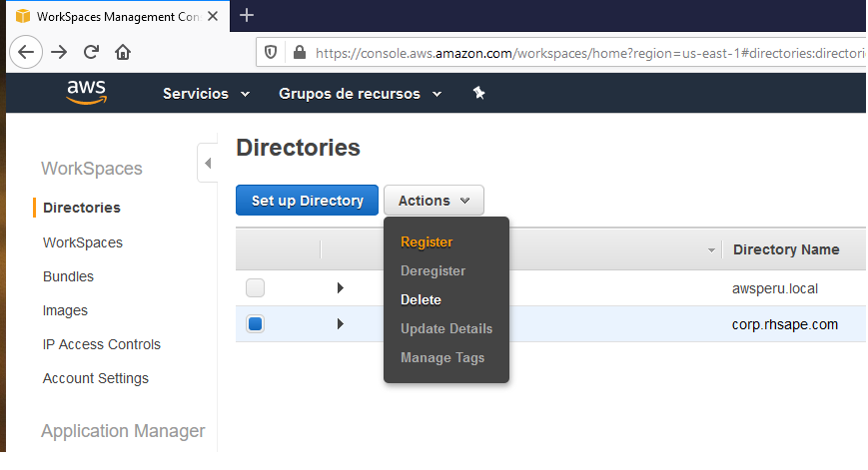Screen dimensions: 868x470
Task: Collapse the left navigation panel arrow
Action: pyautogui.click(x=208, y=163)
